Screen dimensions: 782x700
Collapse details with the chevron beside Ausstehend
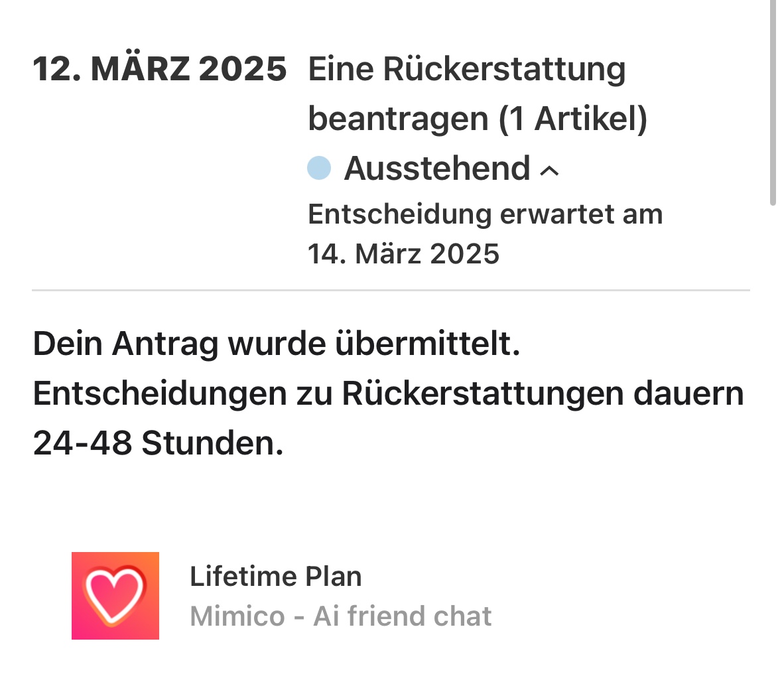click(x=550, y=171)
